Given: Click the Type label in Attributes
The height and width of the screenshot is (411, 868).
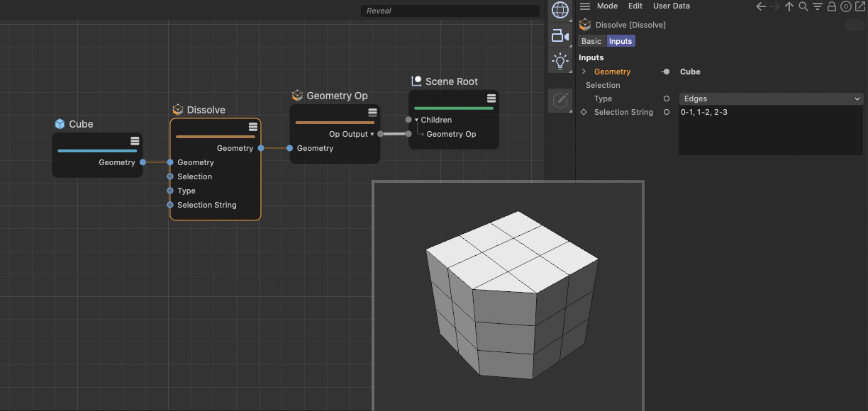Looking at the screenshot, I should [x=603, y=98].
